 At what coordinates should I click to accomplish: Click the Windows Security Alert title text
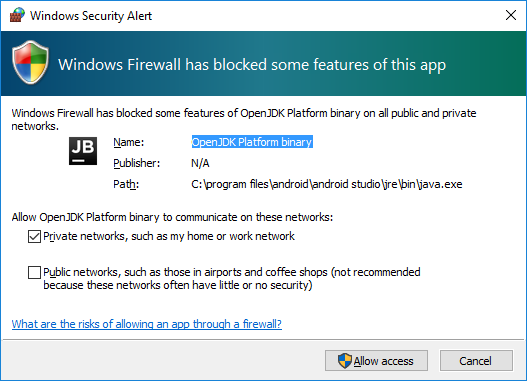pyautogui.click(x=91, y=16)
